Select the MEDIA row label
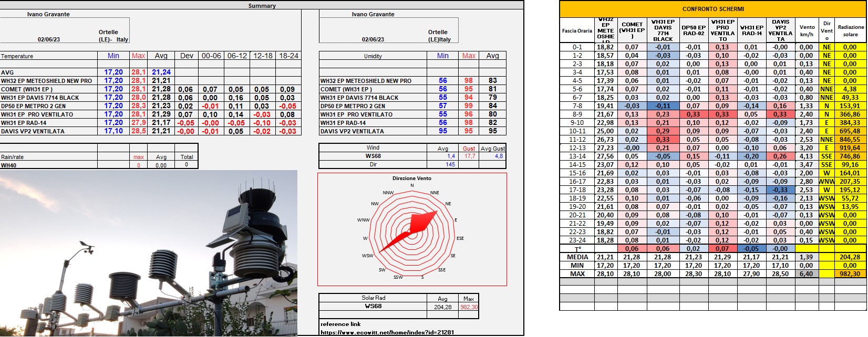 pos(577,257)
